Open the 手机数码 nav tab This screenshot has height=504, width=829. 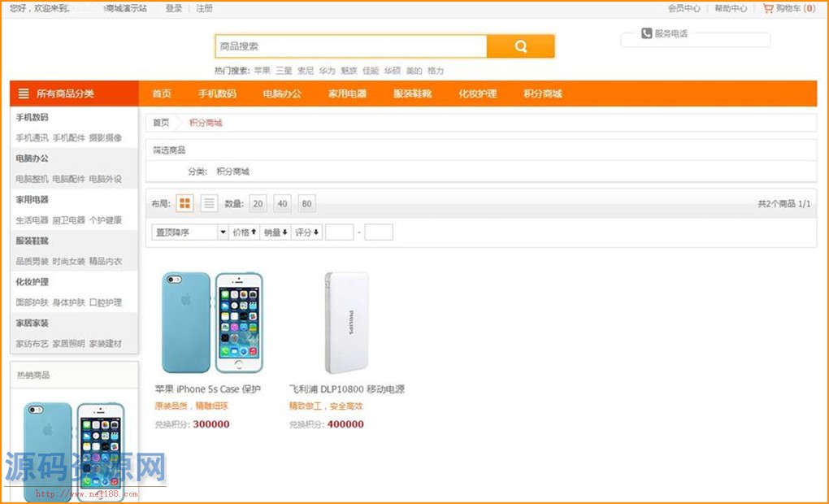point(217,93)
